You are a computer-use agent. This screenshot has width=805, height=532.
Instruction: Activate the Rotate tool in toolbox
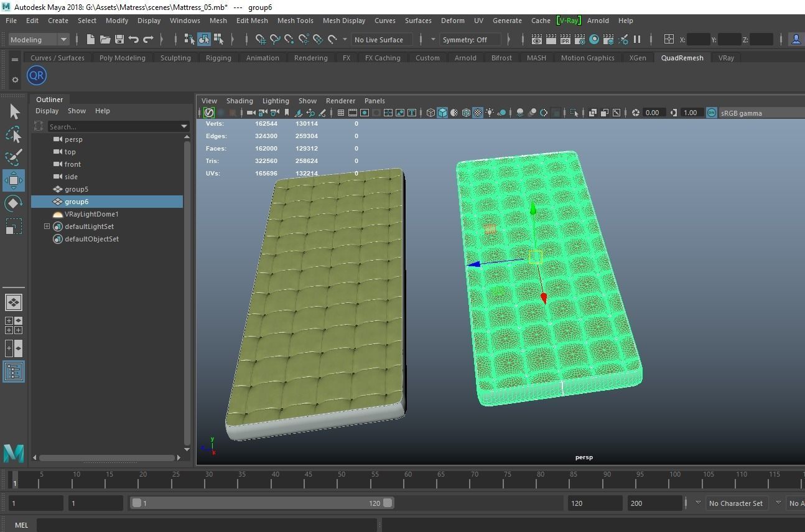point(14,203)
